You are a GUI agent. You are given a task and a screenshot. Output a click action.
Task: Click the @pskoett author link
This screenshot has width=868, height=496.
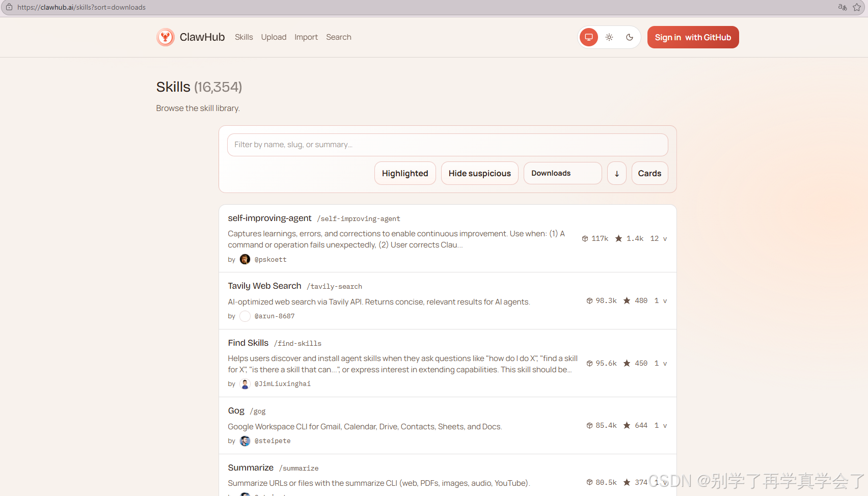pyautogui.click(x=270, y=260)
